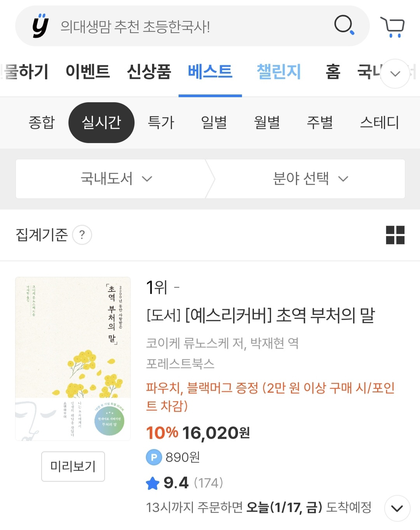Open the 초역 부처의 말 book title link

261,315
